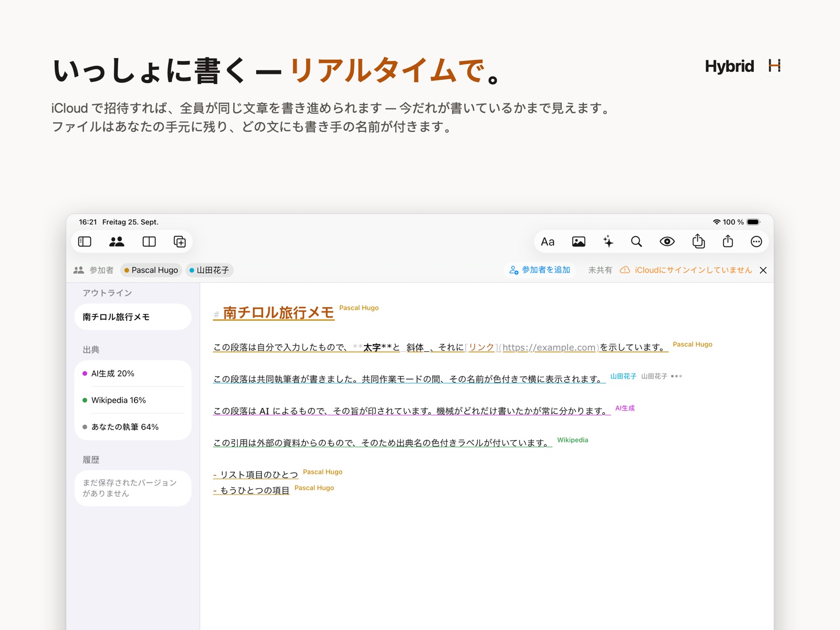Open the search magnifier
The width and height of the screenshot is (840, 630).
pyautogui.click(x=636, y=241)
